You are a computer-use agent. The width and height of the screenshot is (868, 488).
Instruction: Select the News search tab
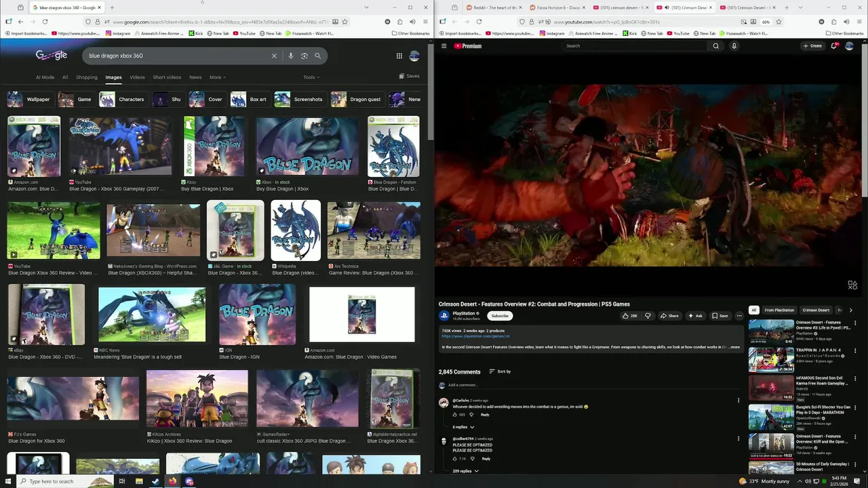(x=195, y=77)
